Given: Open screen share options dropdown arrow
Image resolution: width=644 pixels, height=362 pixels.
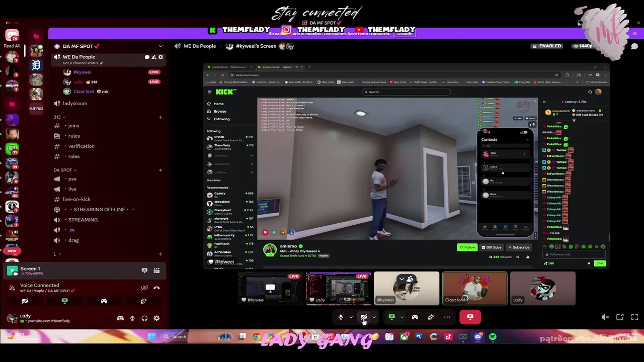Looking at the screenshot, I should pos(401,317).
